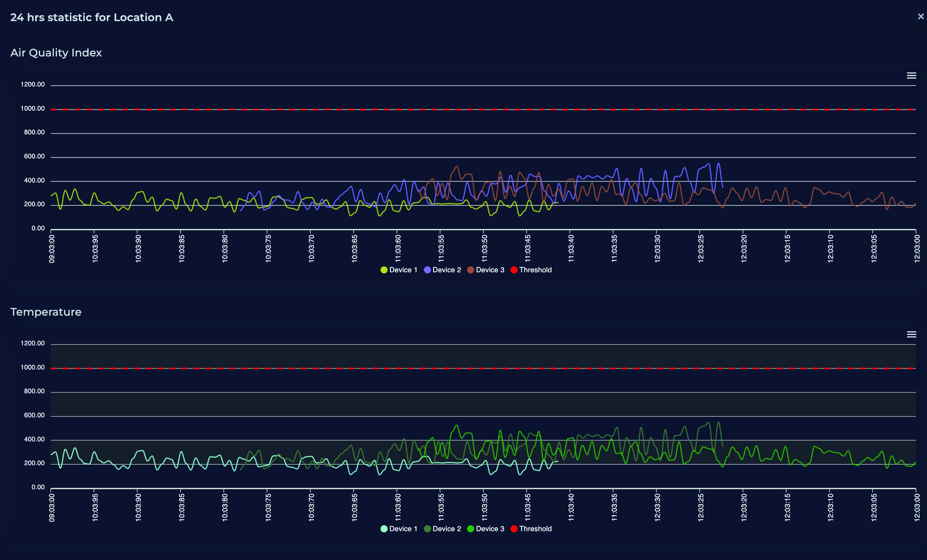Viewport: 927px width, 560px height.
Task: Toggle Device 3 series in Temperature legend
Action: pos(486,529)
